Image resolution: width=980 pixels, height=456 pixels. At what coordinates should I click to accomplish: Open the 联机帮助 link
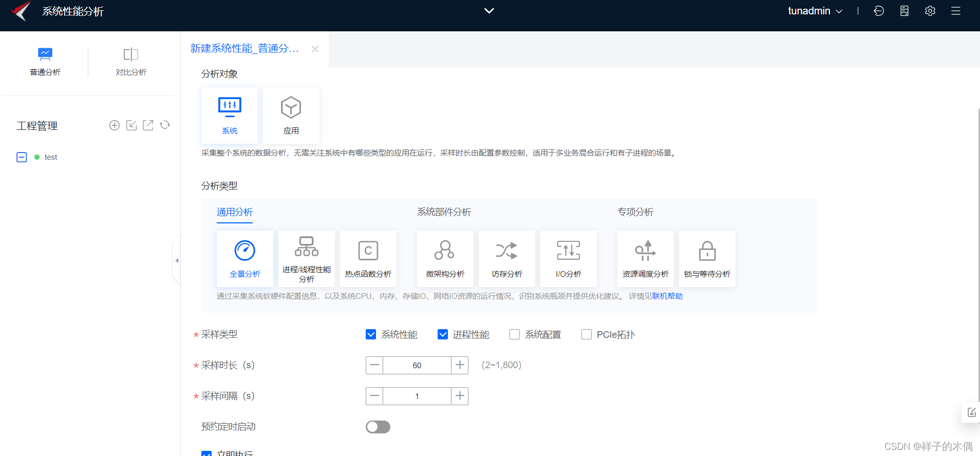coord(668,296)
